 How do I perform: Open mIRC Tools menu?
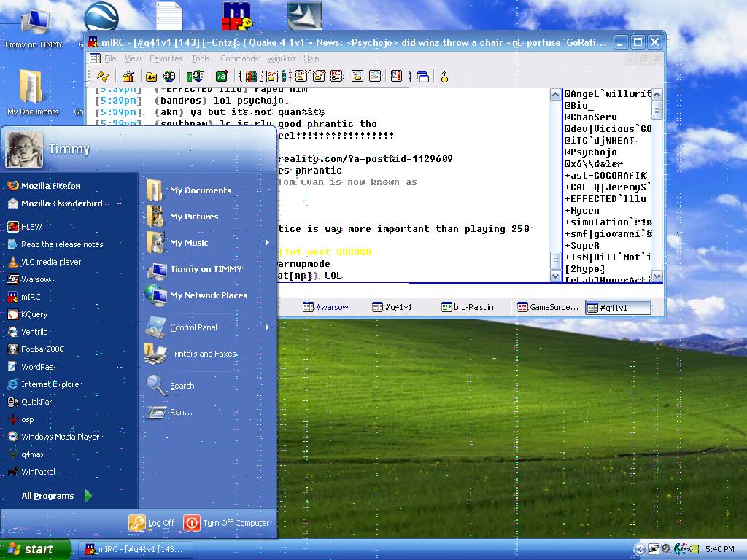(x=201, y=58)
